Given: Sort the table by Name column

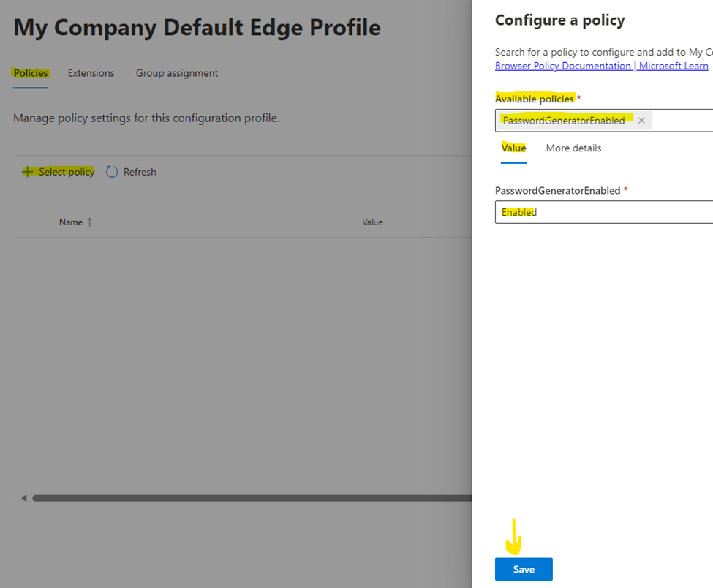Looking at the screenshot, I should tap(71, 222).
